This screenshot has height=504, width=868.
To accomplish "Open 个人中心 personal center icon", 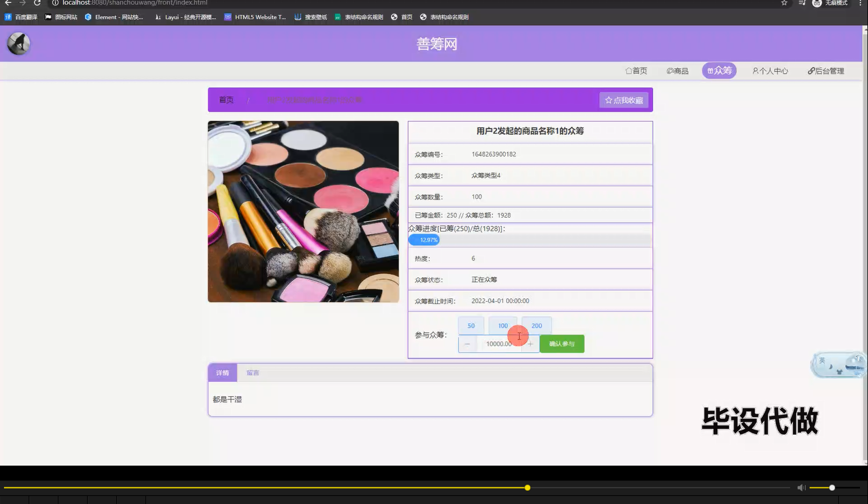I will tap(756, 70).
